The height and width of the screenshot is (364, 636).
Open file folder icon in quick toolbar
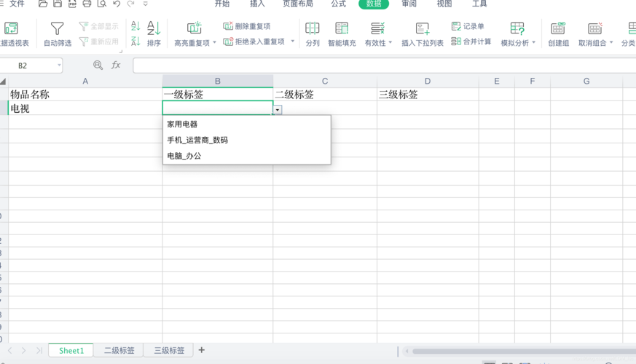42,4
